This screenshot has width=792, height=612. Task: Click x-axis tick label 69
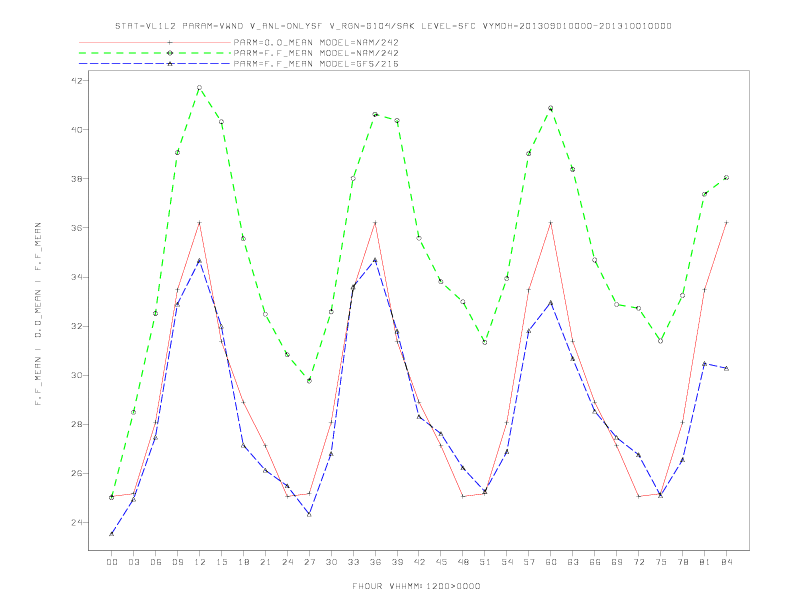point(617,562)
